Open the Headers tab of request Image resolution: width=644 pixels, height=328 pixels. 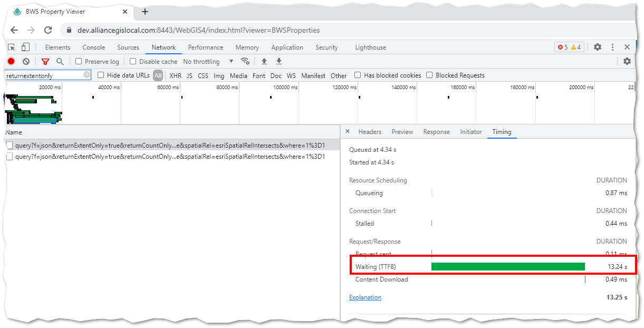click(370, 132)
